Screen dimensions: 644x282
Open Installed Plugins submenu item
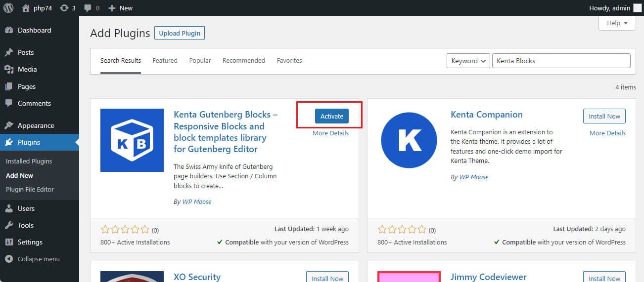tap(29, 161)
